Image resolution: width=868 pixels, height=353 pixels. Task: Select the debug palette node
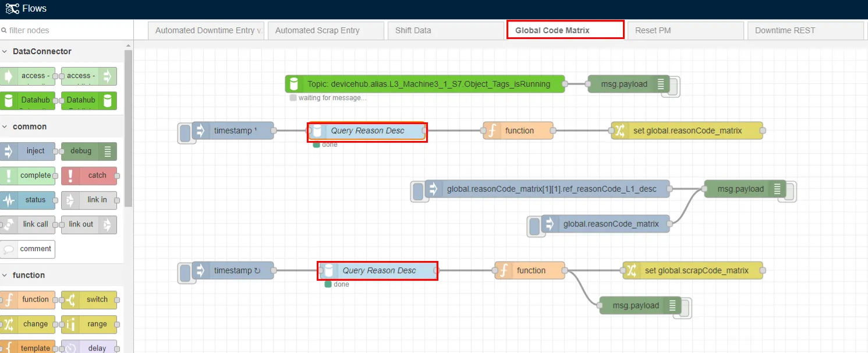pyautogui.click(x=88, y=151)
